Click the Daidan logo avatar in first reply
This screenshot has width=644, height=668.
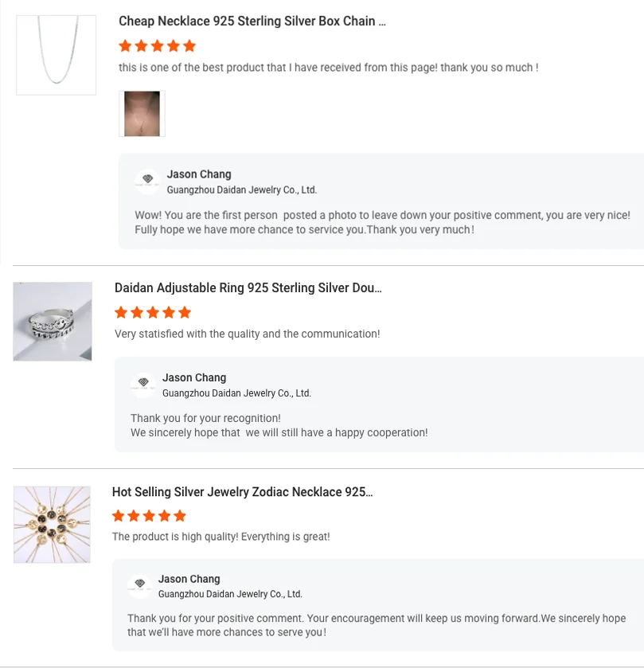coord(147,181)
